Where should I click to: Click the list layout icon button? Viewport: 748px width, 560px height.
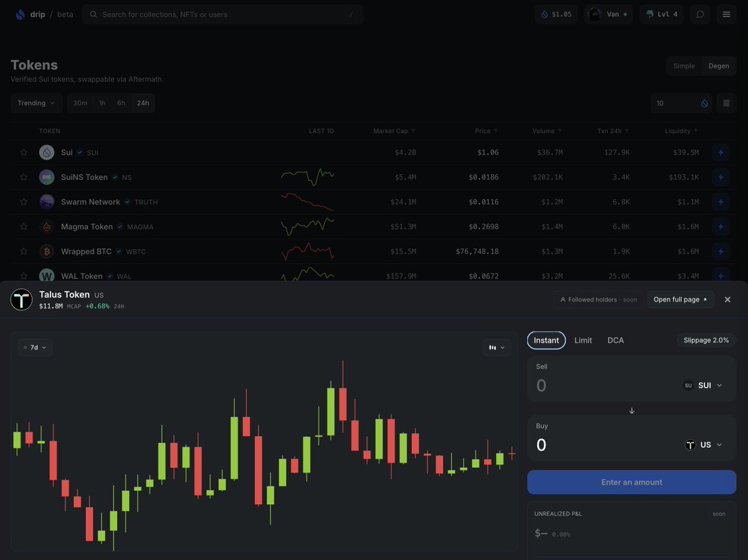point(726,103)
